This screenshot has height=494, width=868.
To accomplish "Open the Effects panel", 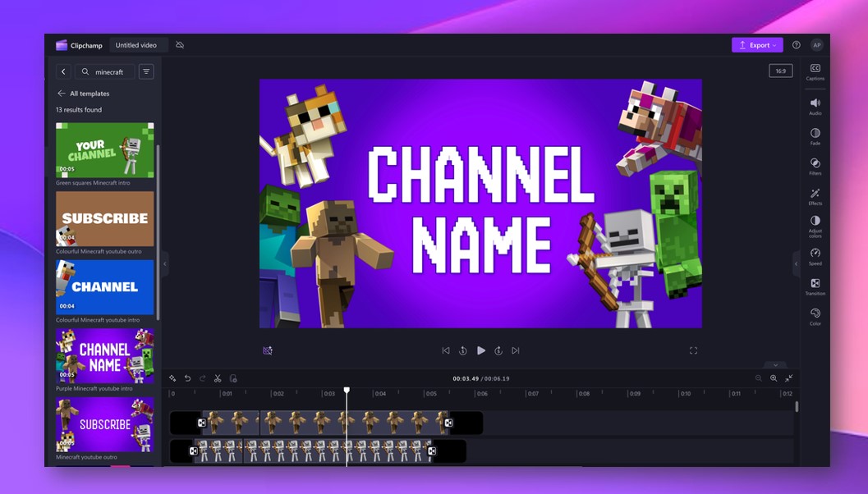I will pos(815,196).
